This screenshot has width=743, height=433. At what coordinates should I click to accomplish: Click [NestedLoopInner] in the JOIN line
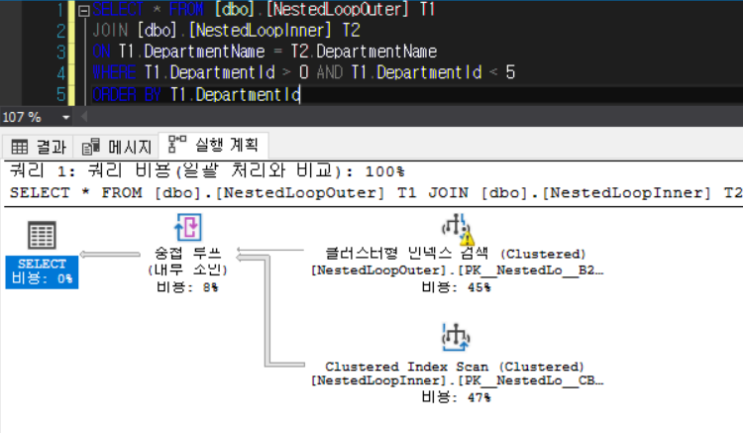pos(260,30)
